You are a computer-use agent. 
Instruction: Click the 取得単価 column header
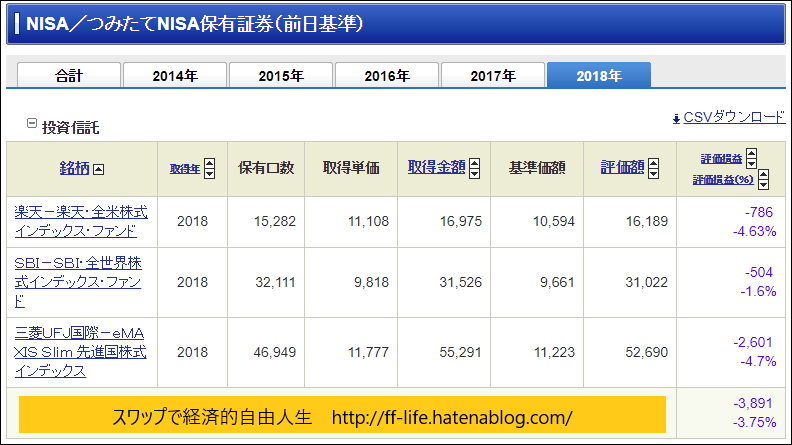click(351, 168)
